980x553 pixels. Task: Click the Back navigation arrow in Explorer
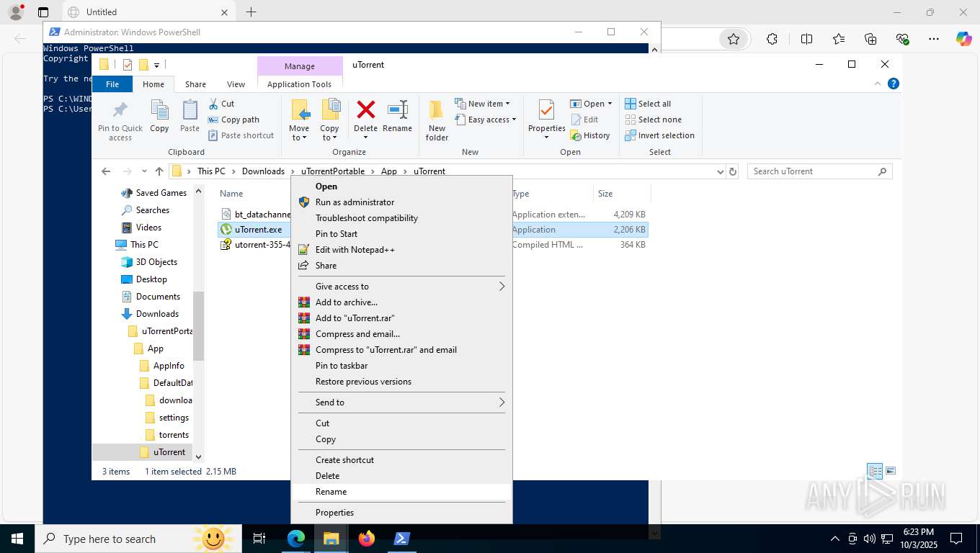point(106,171)
